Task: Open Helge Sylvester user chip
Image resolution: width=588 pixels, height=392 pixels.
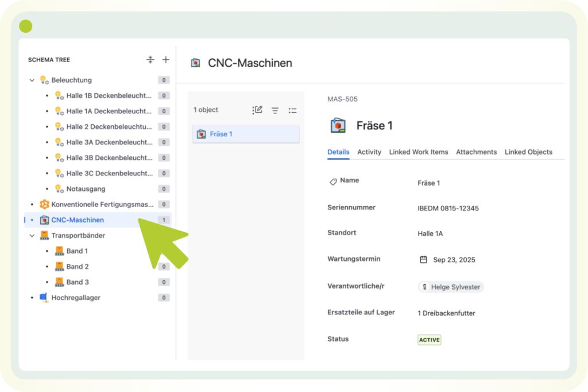Action: point(451,287)
